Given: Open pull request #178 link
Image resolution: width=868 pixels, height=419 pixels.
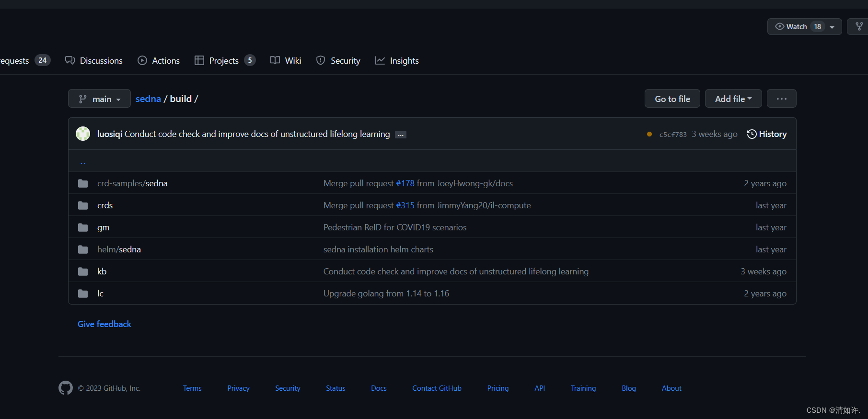Looking at the screenshot, I should tap(405, 183).
